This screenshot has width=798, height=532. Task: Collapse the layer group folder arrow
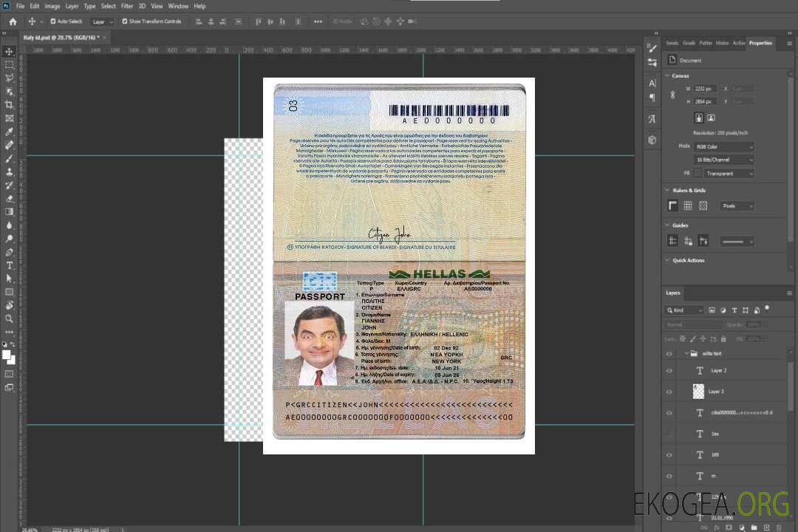tap(686, 353)
